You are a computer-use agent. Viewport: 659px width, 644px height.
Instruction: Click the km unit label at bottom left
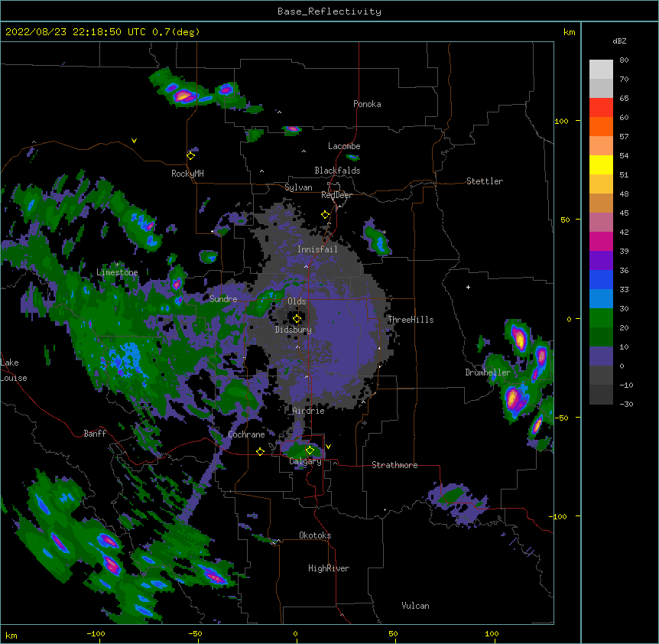11,635
